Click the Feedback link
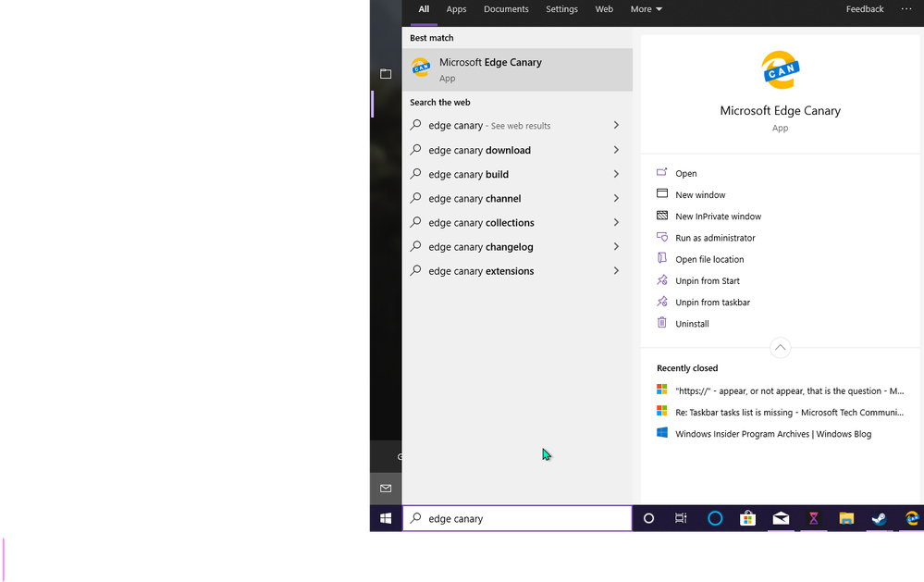This screenshot has width=924, height=582. pyautogui.click(x=865, y=9)
